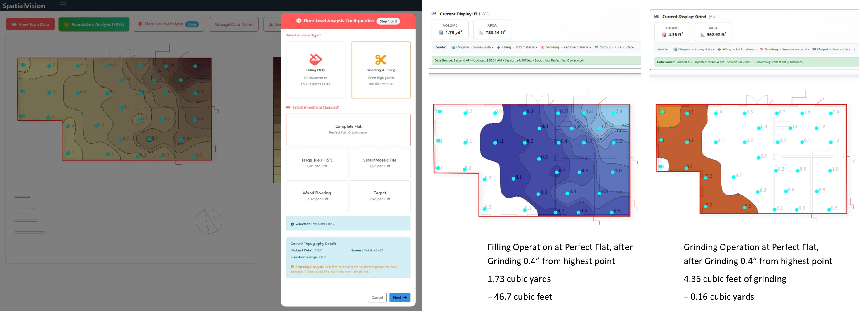Click the Data Source bar in Fill panel
868x311 pixels.
coord(536,61)
